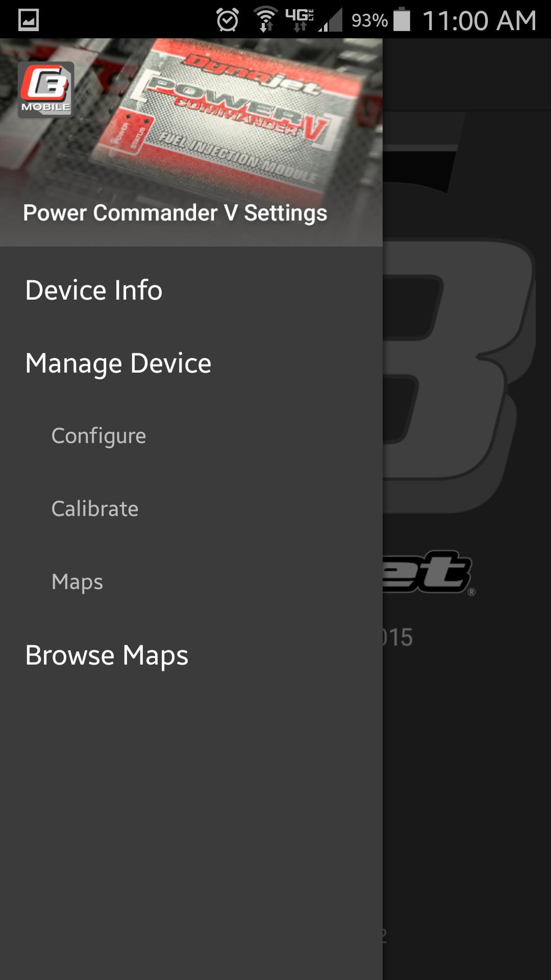The height and width of the screenshot is (980, 551).
Task: Select Maps under Manage Device
Action: click(77, 581)
